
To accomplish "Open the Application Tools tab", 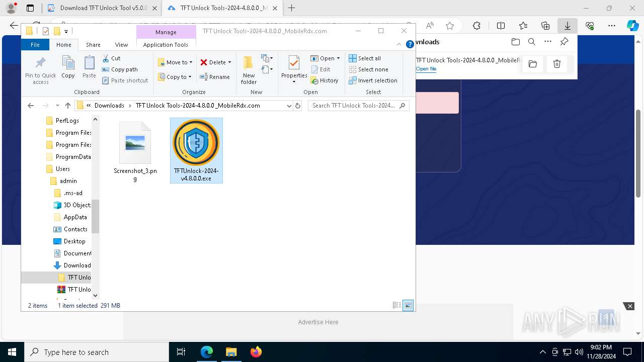I will (166, 45).
